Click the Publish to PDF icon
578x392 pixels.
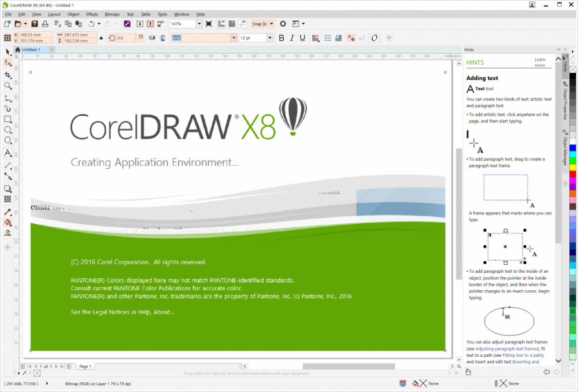point(161,24)
